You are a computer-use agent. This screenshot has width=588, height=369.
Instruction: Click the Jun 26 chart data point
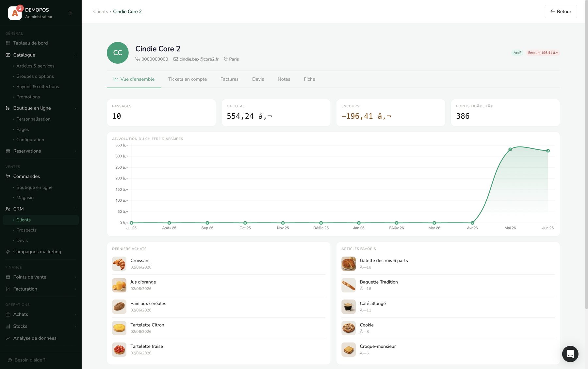pyautogui.click(x=548, y=151)
